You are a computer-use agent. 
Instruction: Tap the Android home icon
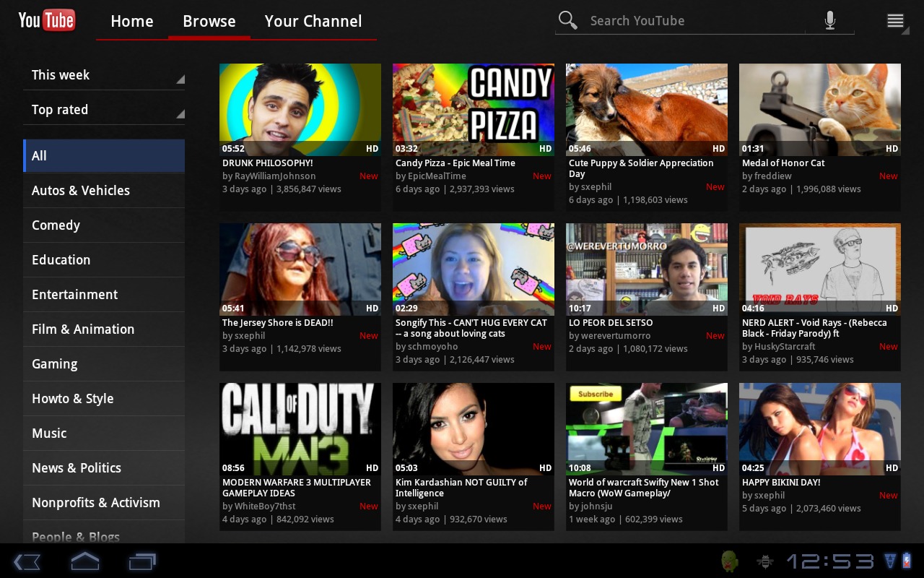click(x=84, y=561)
